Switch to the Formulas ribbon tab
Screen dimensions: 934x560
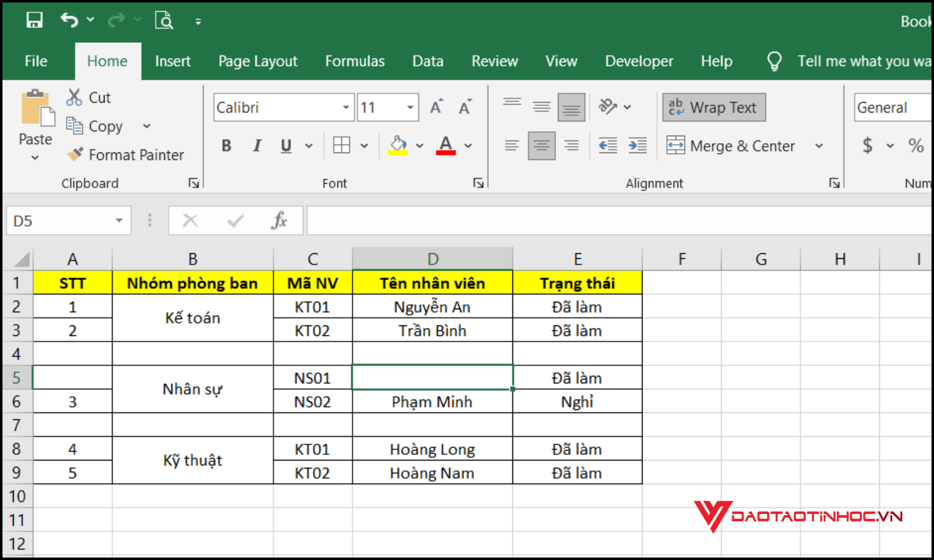(x=354, y=60)
